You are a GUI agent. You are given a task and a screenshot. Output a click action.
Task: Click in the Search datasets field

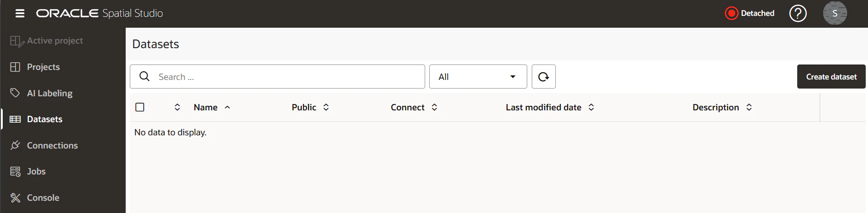[x=277, y=77]
